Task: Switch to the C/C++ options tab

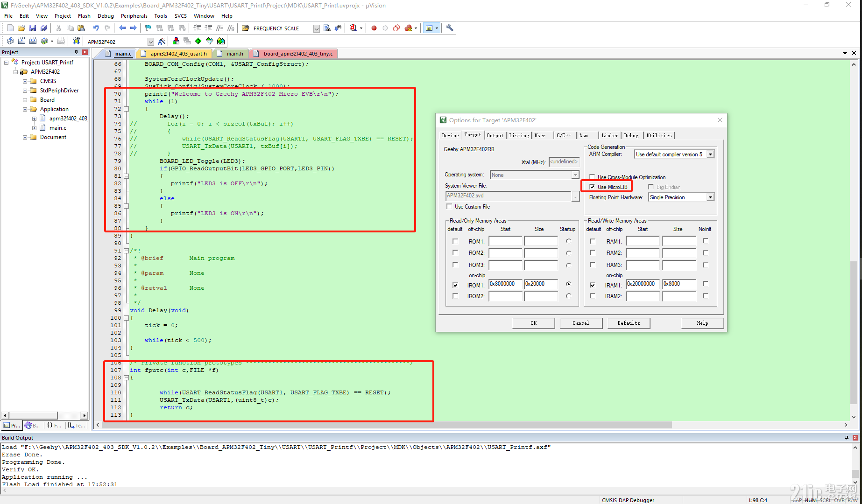Action: tap(564, 135)
